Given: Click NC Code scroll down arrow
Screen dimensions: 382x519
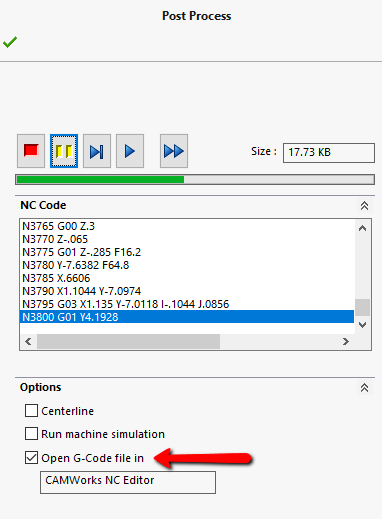Looking at the screenshot, I should tap(362, 325).
